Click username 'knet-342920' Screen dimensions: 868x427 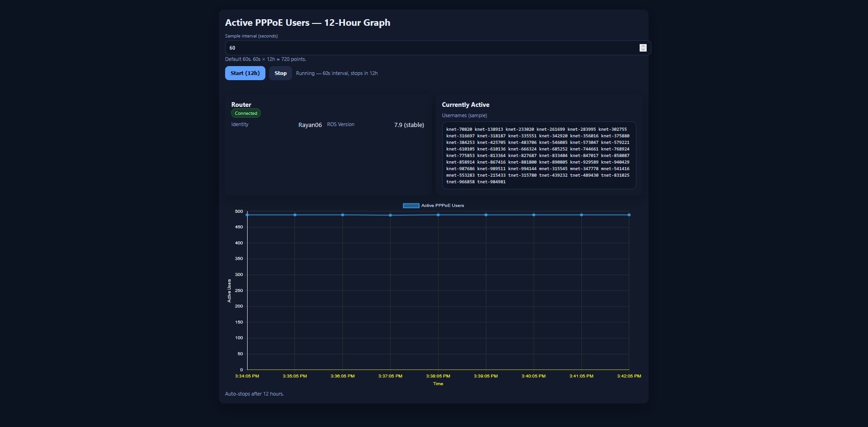pyautogui.click(x=553, y=136)
